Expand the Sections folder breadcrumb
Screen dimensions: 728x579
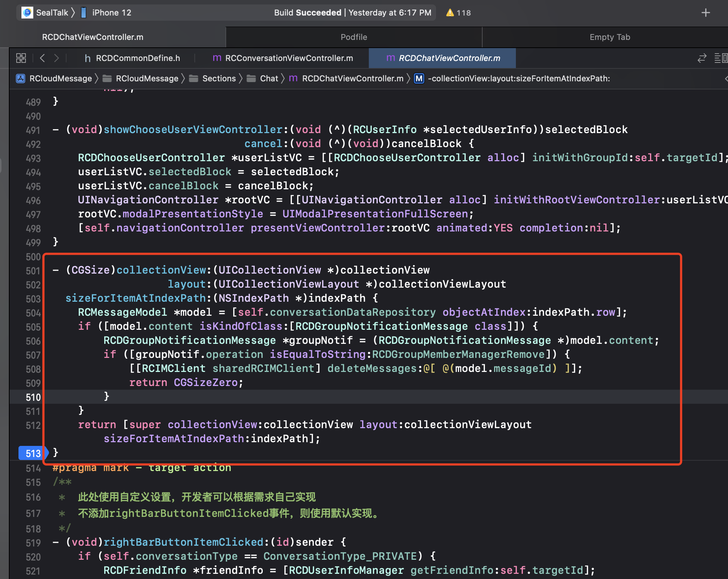coord(218,78)
